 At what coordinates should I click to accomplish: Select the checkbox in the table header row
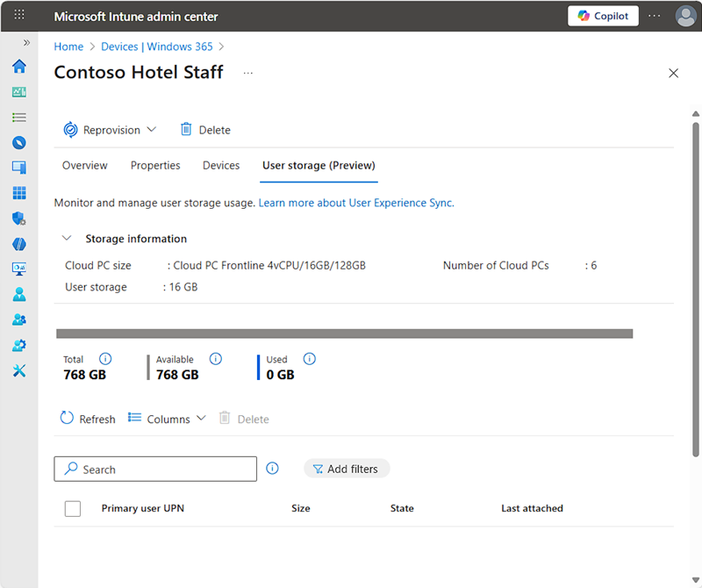coord(73,508)
